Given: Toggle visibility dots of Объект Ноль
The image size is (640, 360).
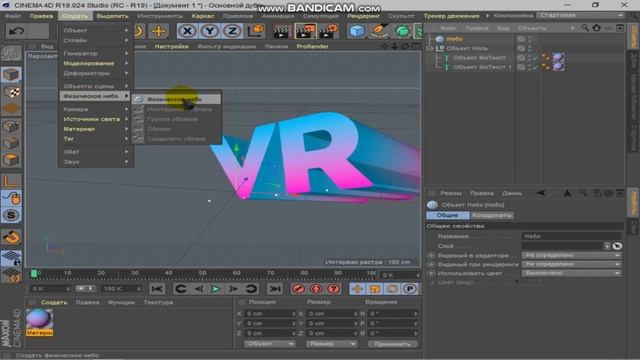Looking at the screenshot, I should point(530,48).
